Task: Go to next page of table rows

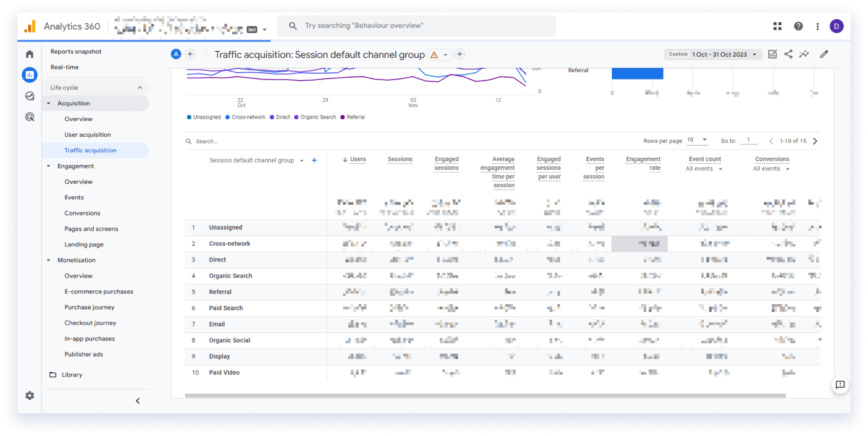Action: pyautogui.click(x=815, y=141)
